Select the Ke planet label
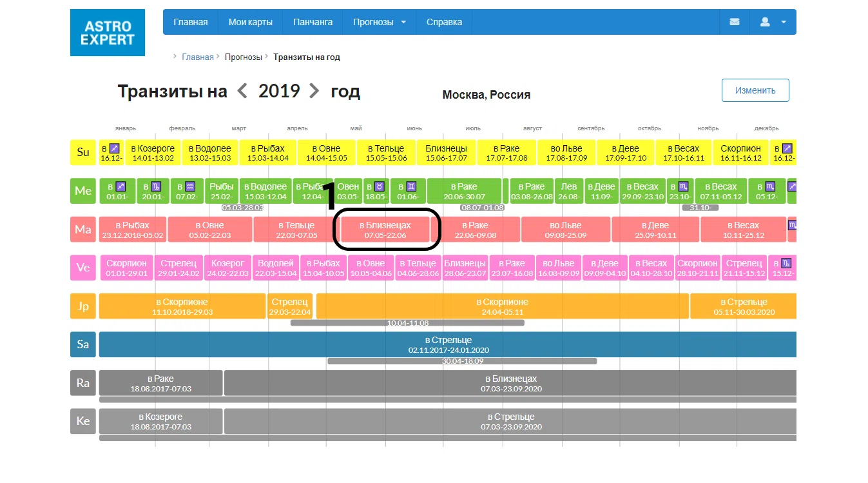868x483 pixels. click(x=83, y=421)
